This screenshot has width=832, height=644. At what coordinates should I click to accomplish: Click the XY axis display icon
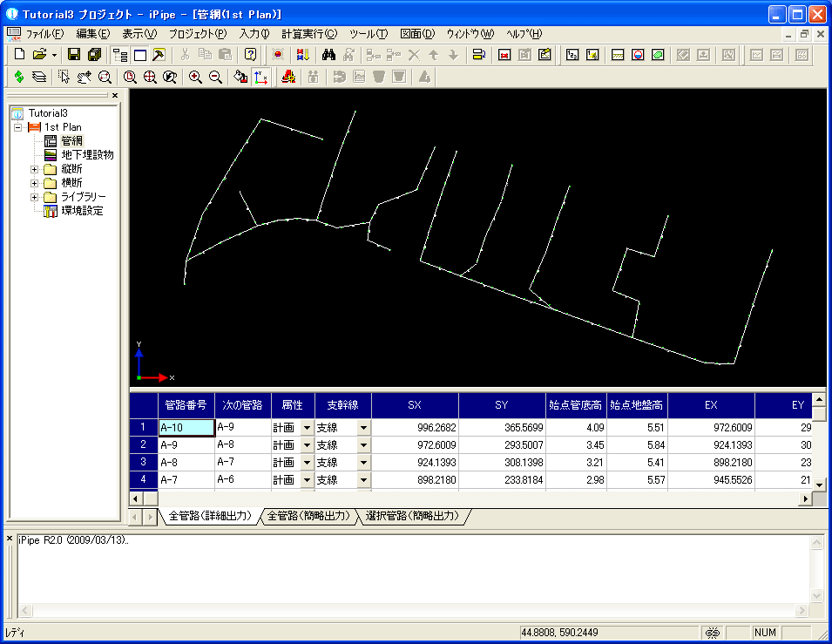click(x=260, y=77)
